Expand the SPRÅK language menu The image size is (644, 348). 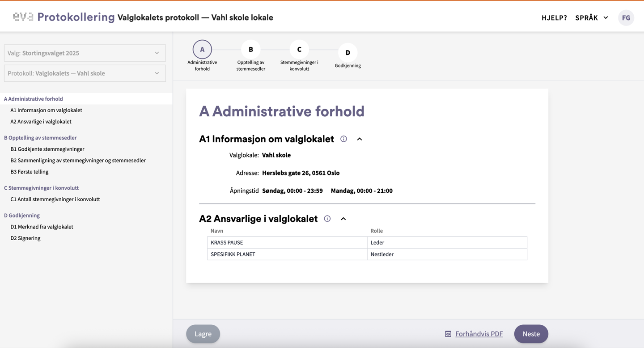(x=591, y=17)
